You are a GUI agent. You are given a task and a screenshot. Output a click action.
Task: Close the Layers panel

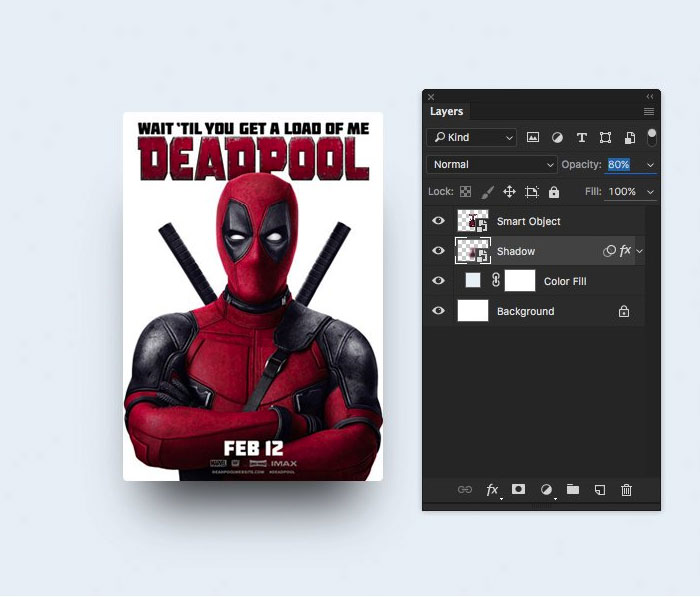pos(431,97)
